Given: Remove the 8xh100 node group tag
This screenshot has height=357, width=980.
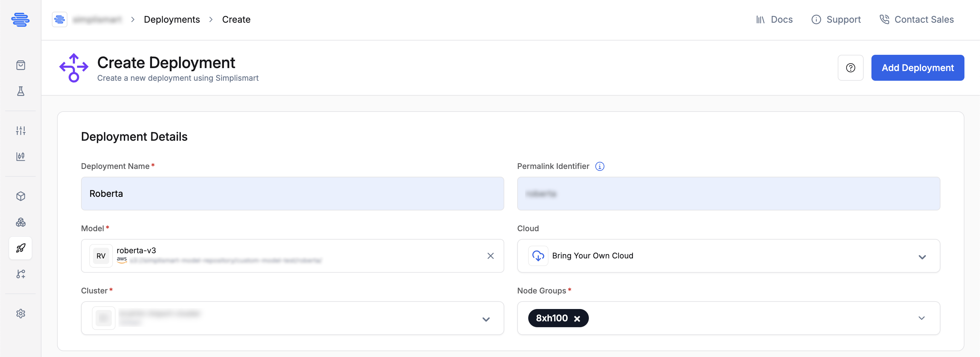Looking at the screenshot, I should pyautogui.click(x=577, y=318).
